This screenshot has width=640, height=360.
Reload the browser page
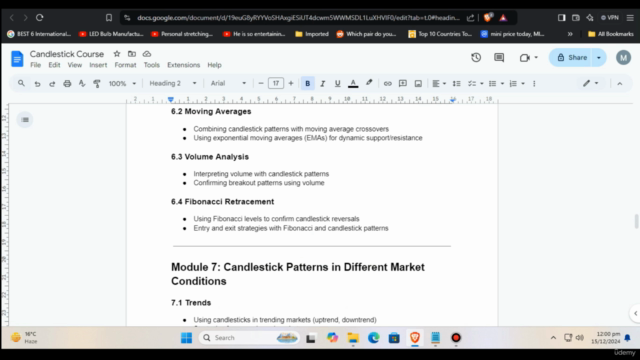[x=40, y=18]
